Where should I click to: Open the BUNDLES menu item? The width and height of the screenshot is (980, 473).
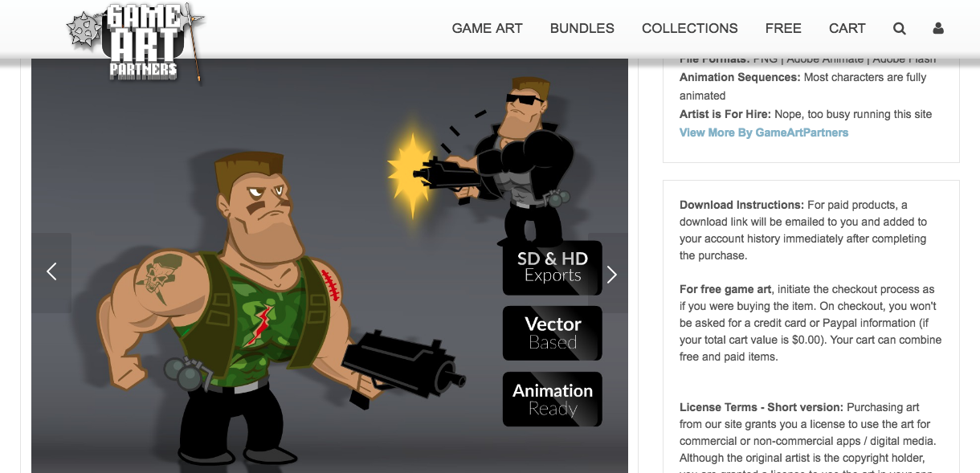coord(582,28)
